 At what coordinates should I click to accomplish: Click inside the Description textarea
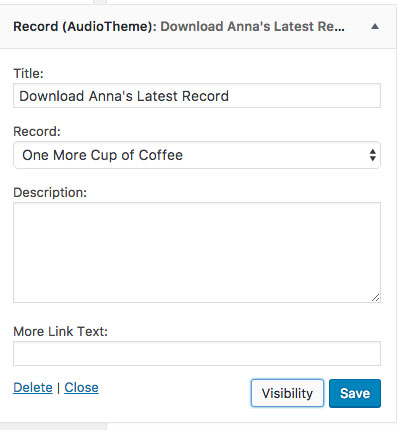pos(197,252)
